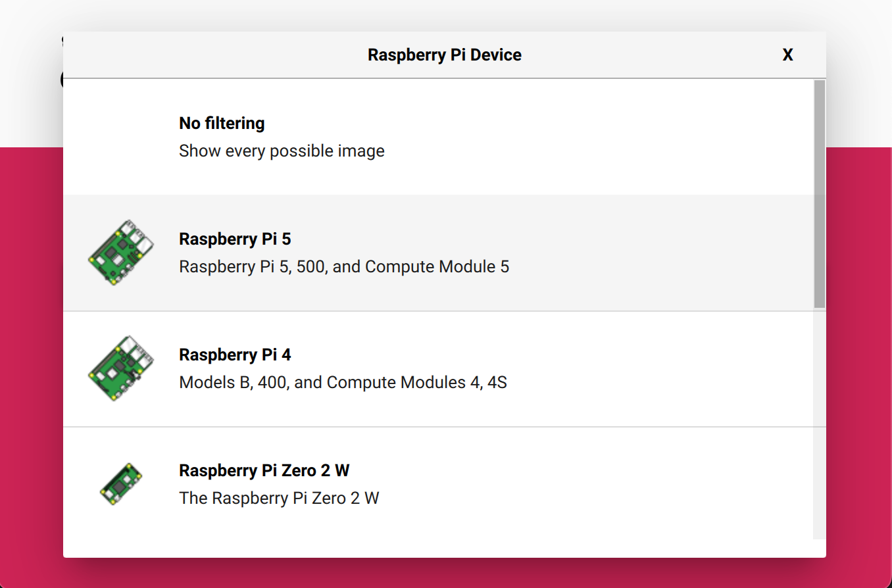Select the No filtering option
Screen dimensions: 892x588
point(438,137)
